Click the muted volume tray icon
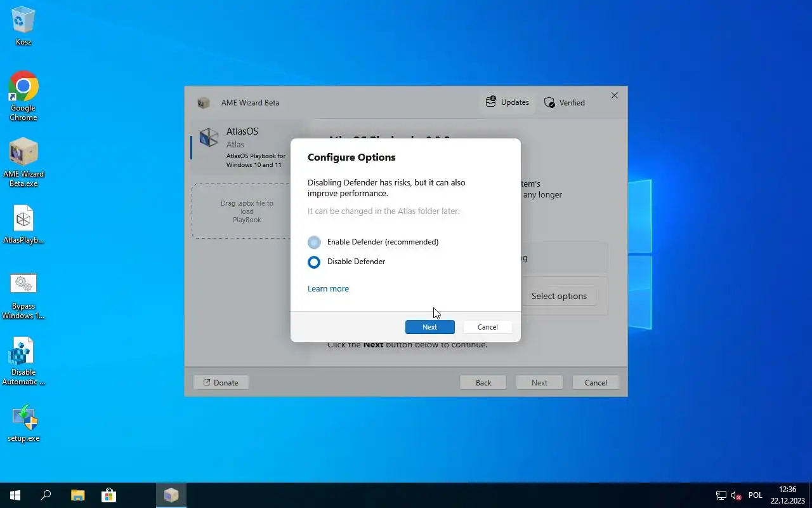The height and width of the screenshot is (508, 812). [x=737, y=495]
